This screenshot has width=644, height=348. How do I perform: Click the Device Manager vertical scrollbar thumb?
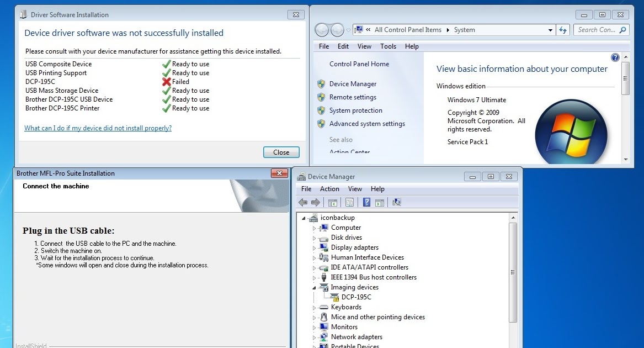(513, 272)
